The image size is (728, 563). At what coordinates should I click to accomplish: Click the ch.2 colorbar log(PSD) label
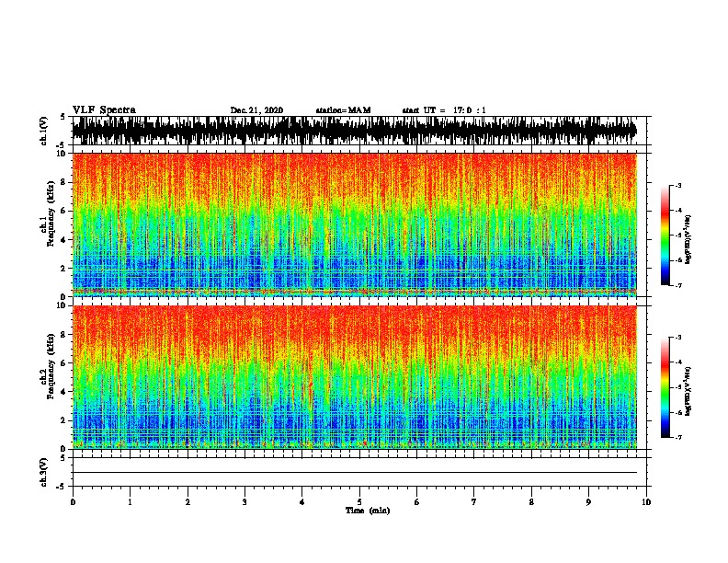pyautogui.click(x=688, y=391)
